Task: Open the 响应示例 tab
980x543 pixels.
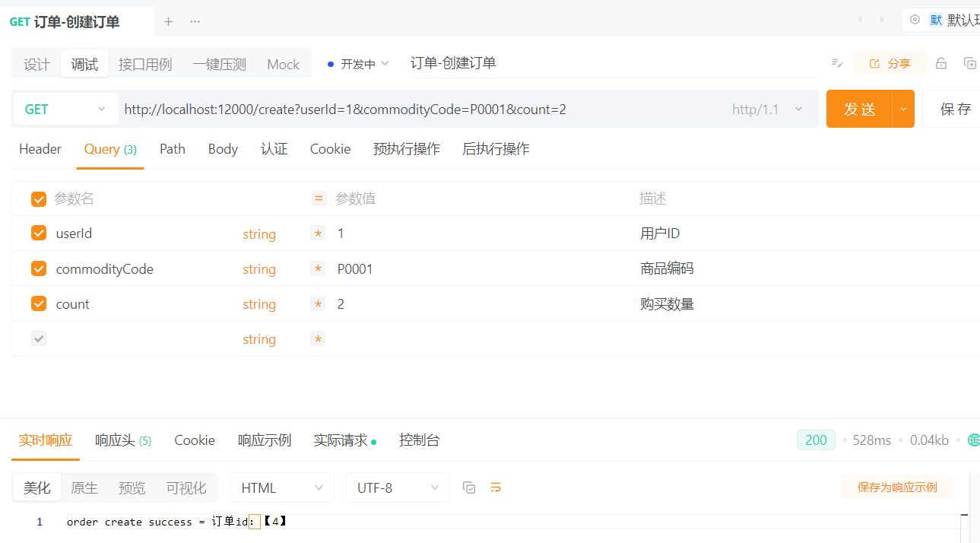Action: pos(265,440)
